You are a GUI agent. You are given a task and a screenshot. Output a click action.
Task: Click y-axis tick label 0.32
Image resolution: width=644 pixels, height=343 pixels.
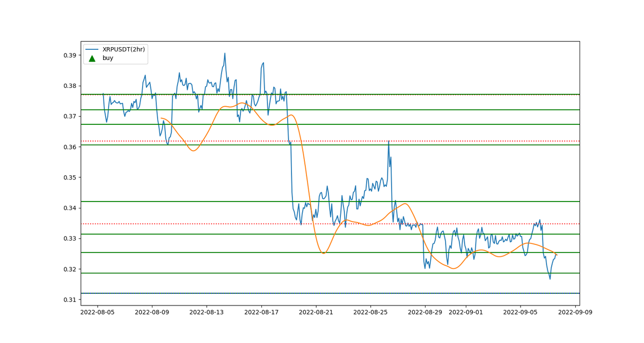[x=70, y=269]
